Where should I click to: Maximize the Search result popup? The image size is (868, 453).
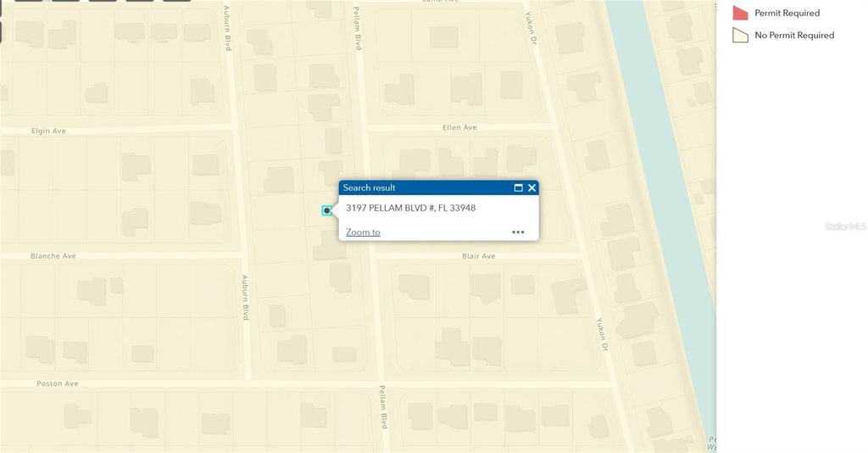click(x=518, y=187)
